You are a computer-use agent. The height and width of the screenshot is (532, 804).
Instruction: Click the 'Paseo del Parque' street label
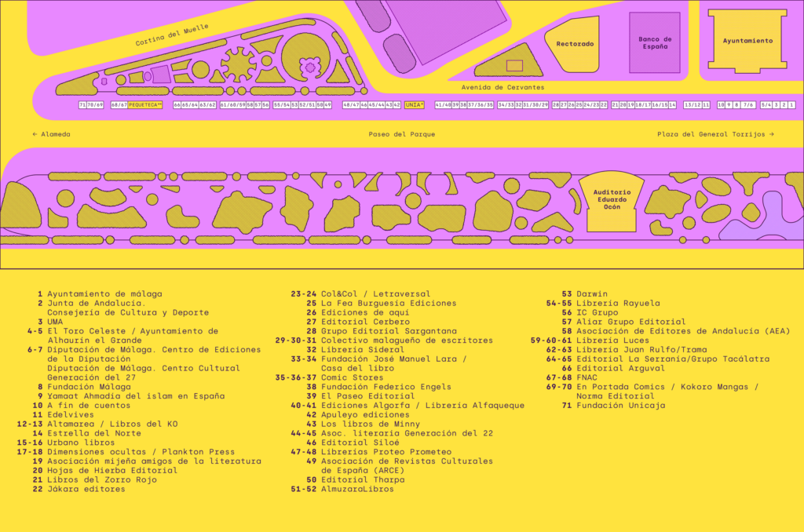pyautogui.click(x=401, y=134)
